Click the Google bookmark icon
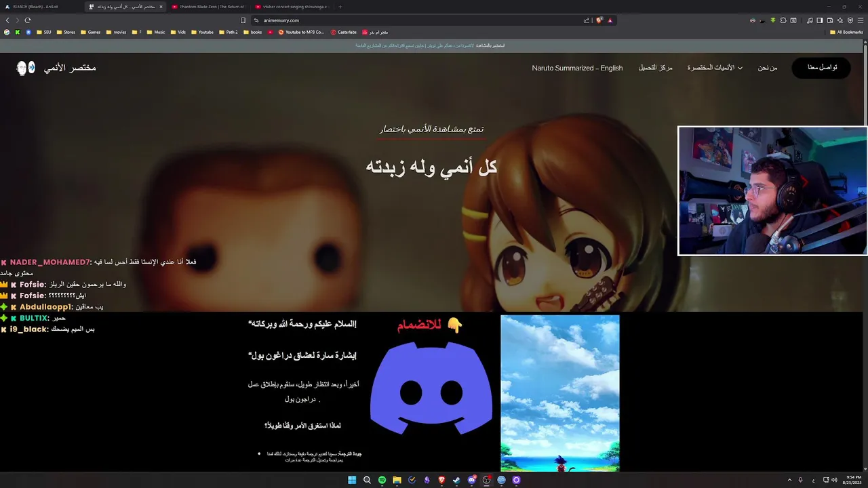The height and width of the screenshot is (488, 868). point(7,32)
